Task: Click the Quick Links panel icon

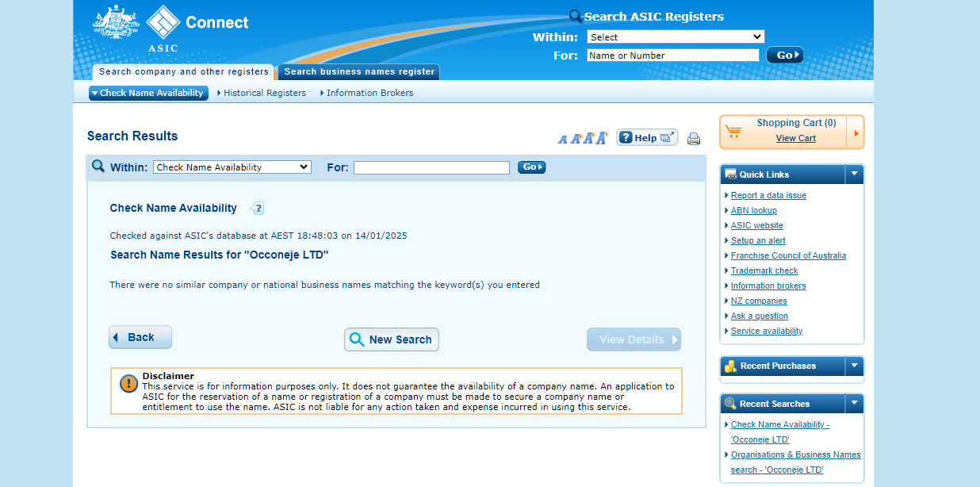Action: point(731,174)
